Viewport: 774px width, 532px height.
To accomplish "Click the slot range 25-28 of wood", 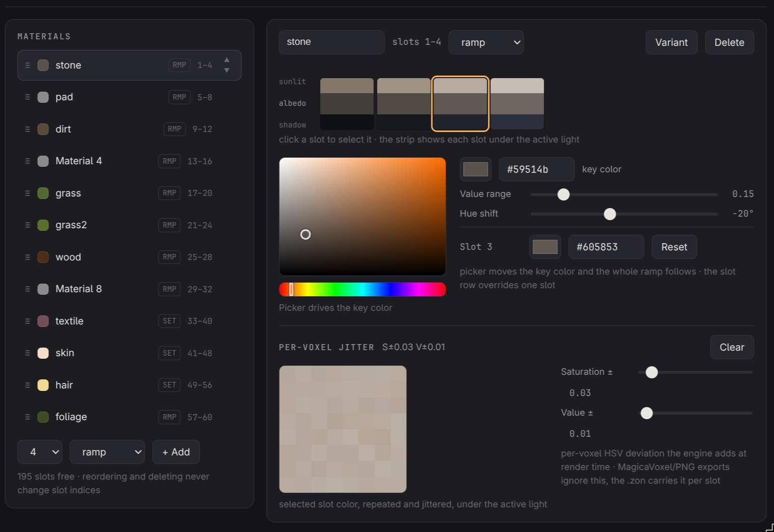I will [x=200, y=257].
